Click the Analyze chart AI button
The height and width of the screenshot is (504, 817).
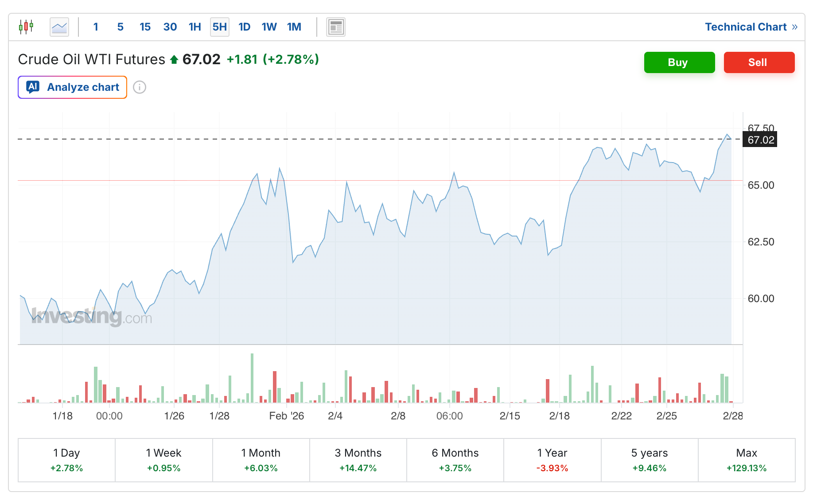[x=73, y=87]
